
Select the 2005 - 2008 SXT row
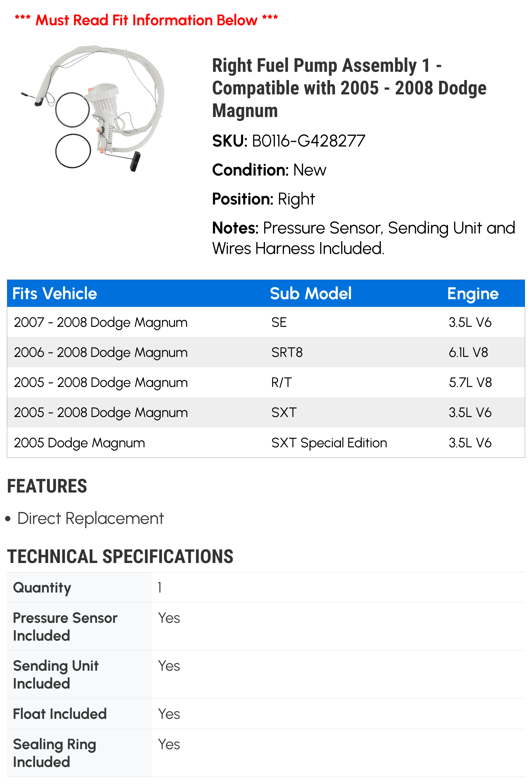pos(265,412)
